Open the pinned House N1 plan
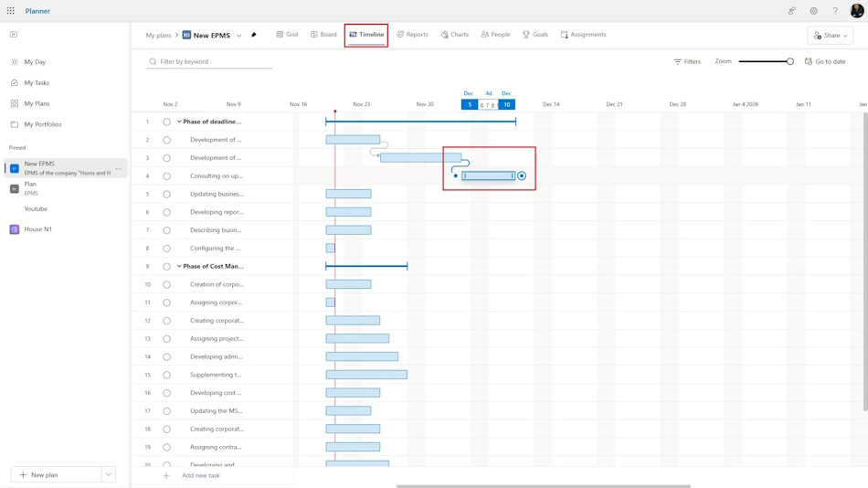The image size is (868, 488). click(x=37, y=228)
